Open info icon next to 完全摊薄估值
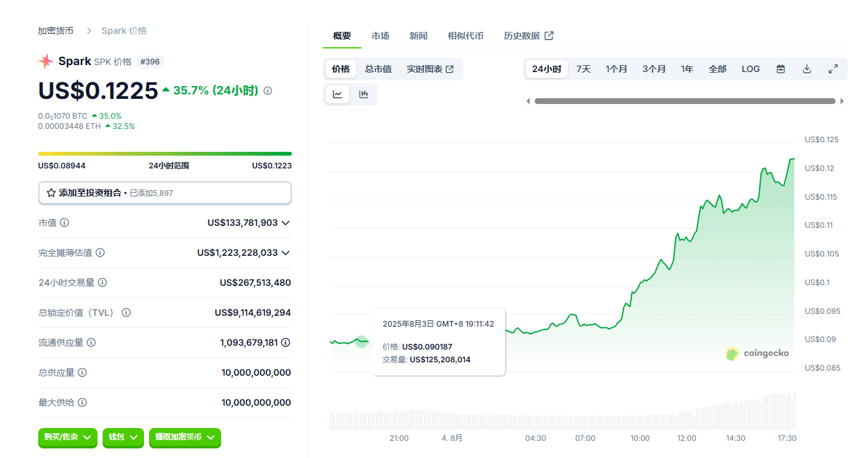The image size is (868, 458). coord(100,253)
